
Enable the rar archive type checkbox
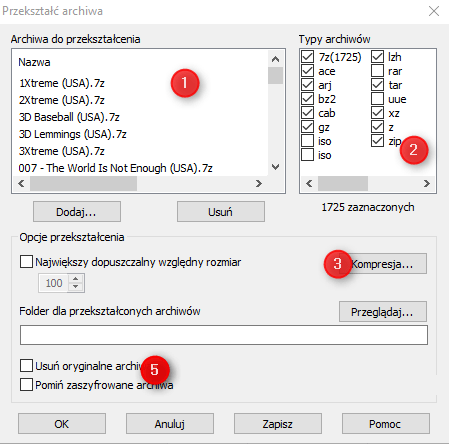[x=377, y=71]
